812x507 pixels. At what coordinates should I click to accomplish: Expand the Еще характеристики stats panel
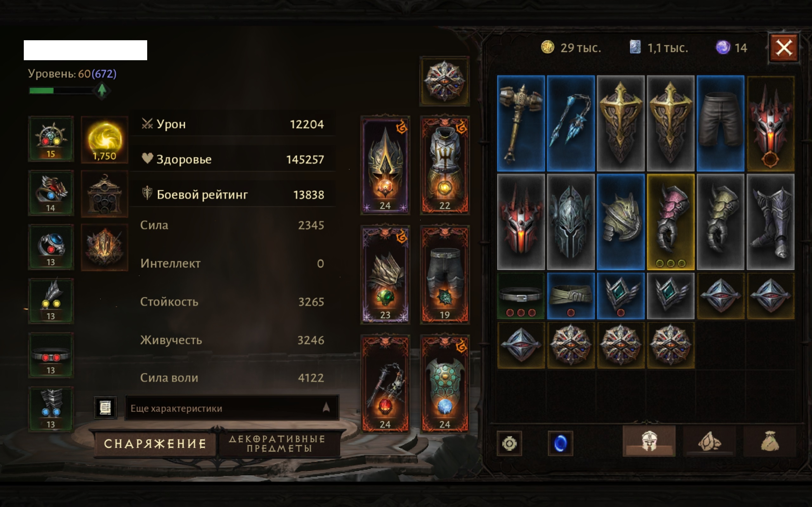coord(232,408)
